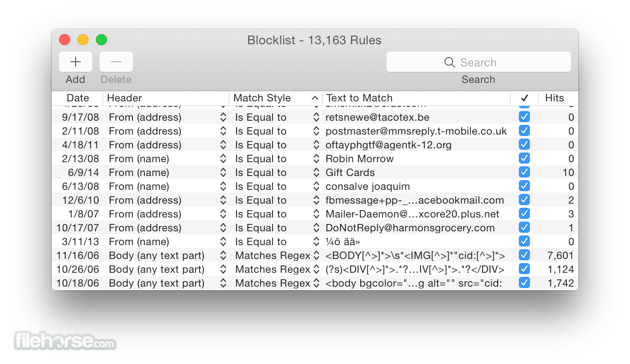Screen dimensions: 630x364
Task: Click the Add plus icon button
Action: (76, 62)
